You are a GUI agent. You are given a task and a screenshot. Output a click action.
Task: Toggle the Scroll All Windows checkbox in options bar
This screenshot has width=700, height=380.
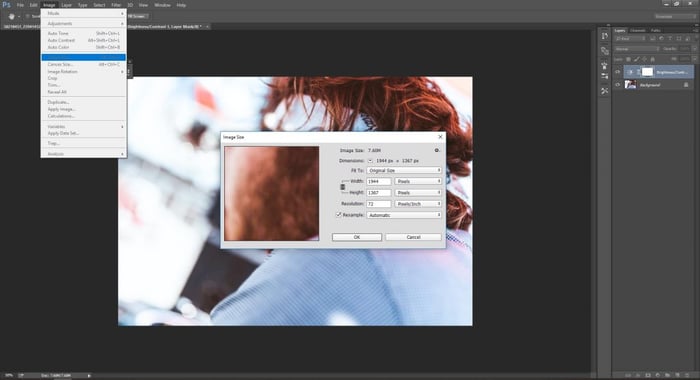tap(28, 16)
